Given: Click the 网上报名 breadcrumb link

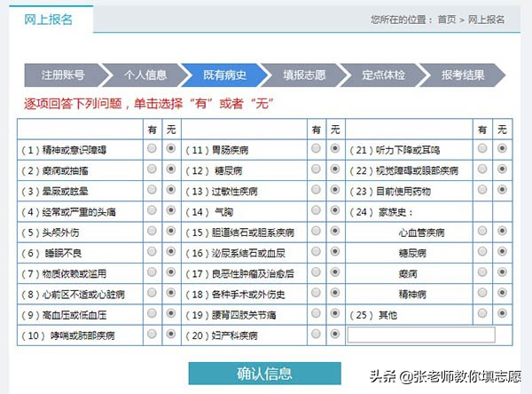Looking at the screenshot, I should click(486, 20).
